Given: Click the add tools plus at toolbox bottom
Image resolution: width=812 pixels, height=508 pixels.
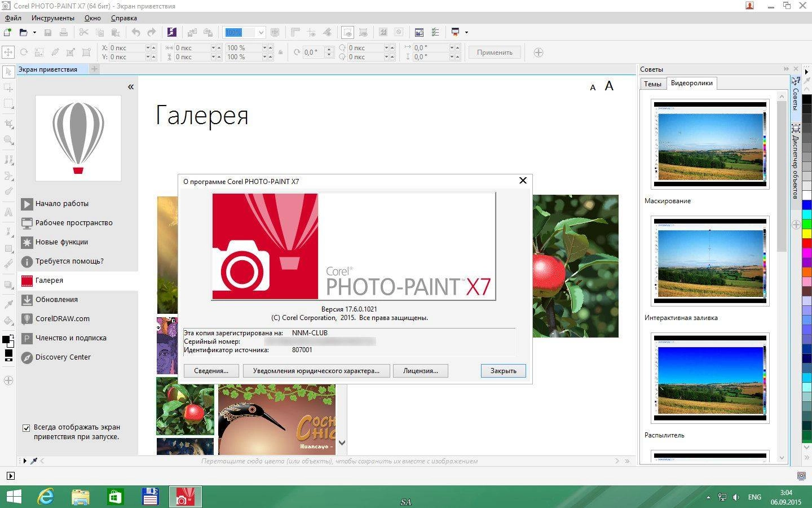Looking at the screenshot, I should click(8, 380).
